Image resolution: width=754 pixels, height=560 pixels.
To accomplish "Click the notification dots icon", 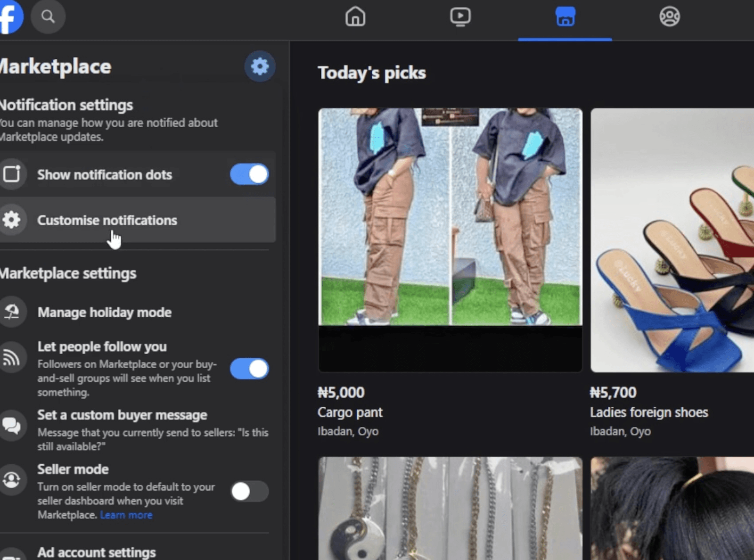I will click(12, 174).
